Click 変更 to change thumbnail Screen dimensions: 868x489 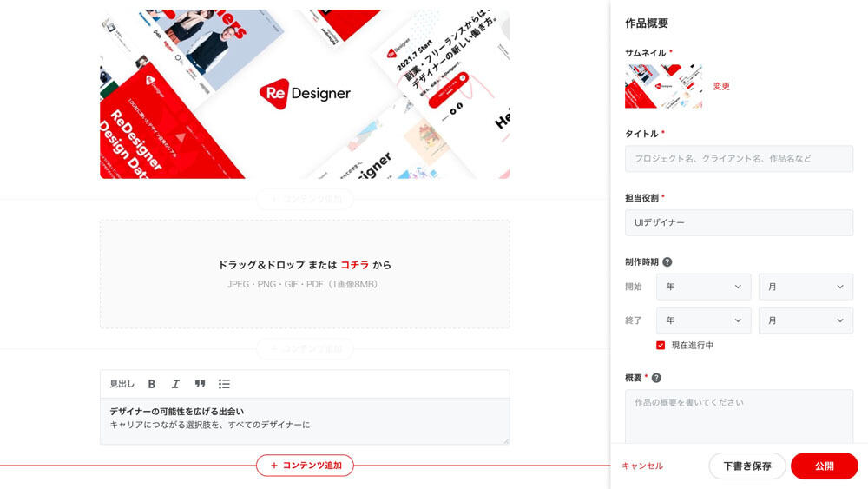721,86
